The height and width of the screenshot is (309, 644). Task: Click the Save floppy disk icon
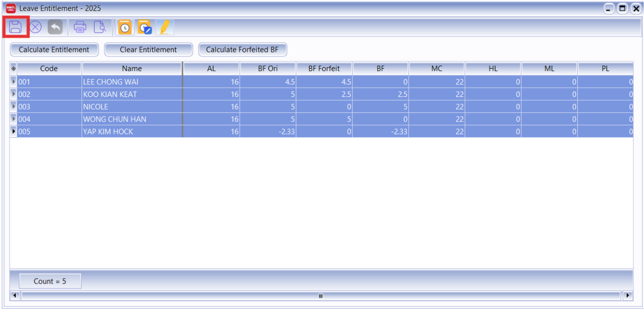coord(16,27)
